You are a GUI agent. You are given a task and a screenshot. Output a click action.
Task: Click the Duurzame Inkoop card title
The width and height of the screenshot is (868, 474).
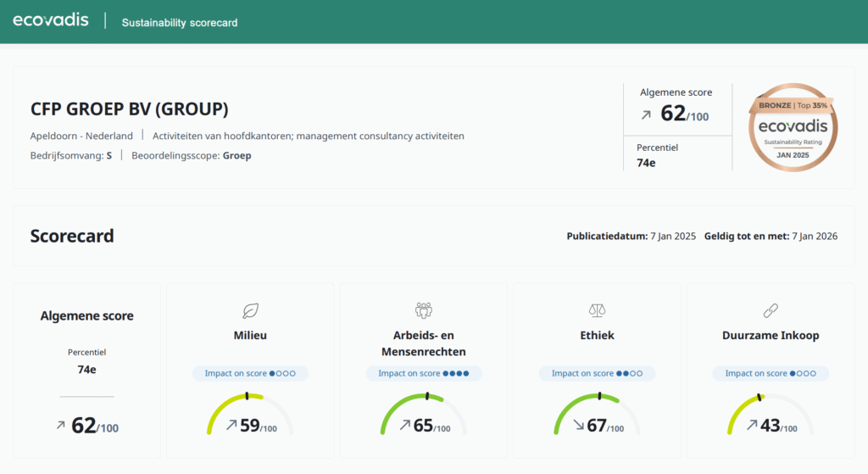(x=771, y=335)
